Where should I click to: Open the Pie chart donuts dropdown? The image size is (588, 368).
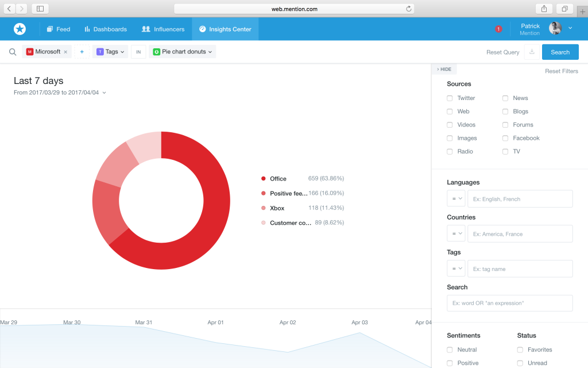coord(182,52)
